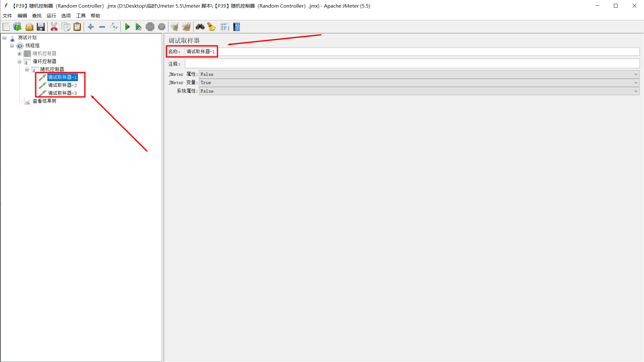Open the 编辑 menu
Viewport: 644px width, 362px height.
pyautogui.click(x=22, y=16)
